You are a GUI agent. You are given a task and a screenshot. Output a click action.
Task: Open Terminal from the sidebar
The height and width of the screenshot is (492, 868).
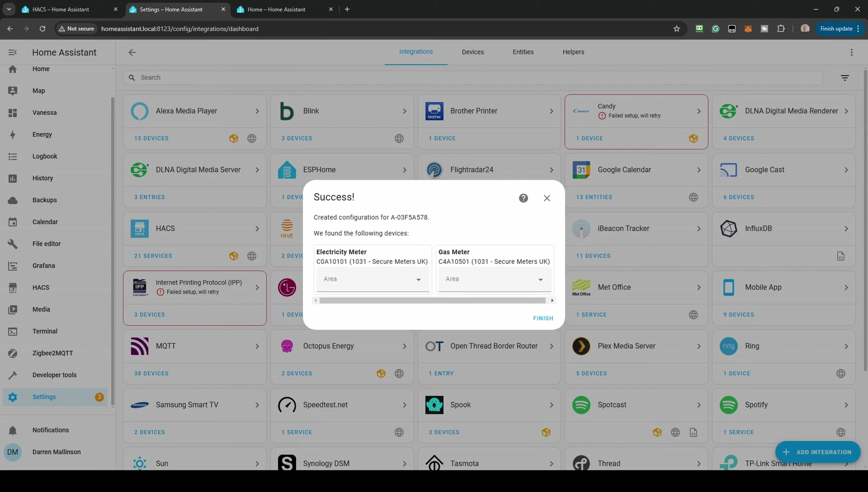coord(55,331)
